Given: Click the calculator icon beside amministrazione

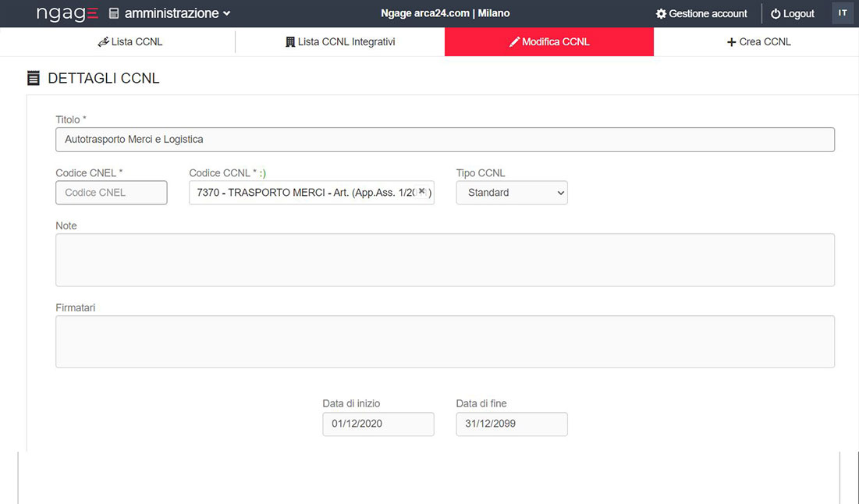Looking at the screenshot, I should 114,14.
